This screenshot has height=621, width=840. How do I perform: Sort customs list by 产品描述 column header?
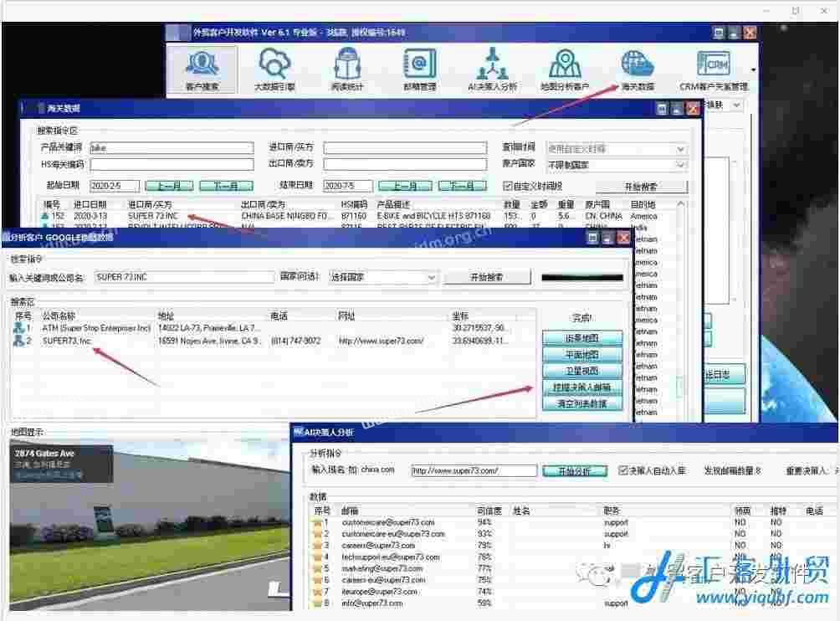(x=392, y=205)
